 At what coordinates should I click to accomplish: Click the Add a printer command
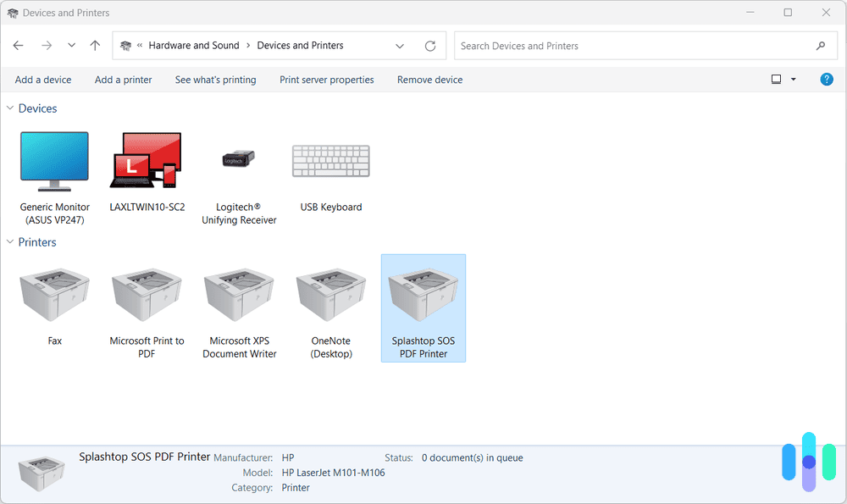pos(124,79)
